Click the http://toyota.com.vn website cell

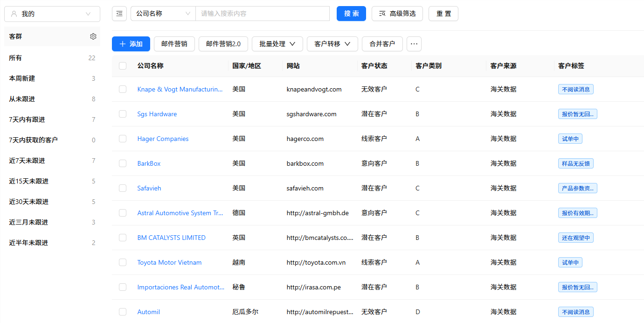316,262
